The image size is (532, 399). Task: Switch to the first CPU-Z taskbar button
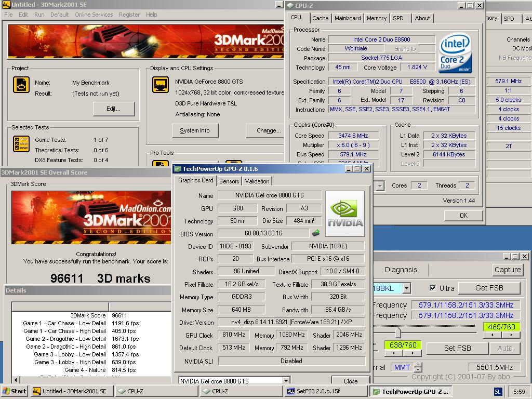[156, 391]
